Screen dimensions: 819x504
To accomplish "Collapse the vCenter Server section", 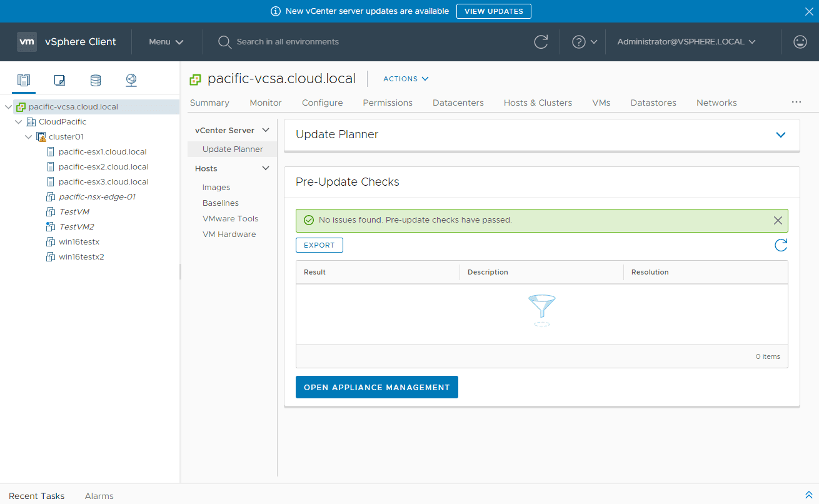I will coord(266,131).
